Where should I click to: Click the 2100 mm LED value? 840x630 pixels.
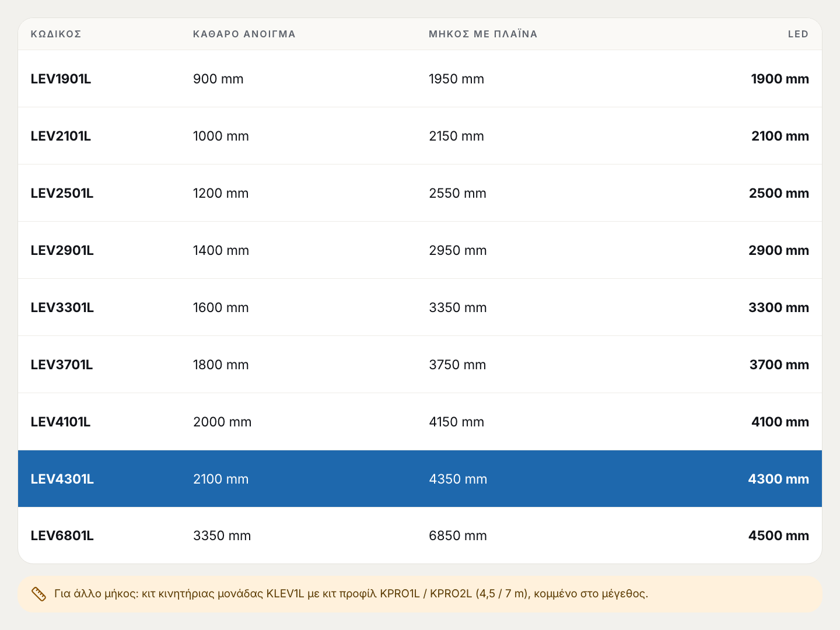click(780, 136)
